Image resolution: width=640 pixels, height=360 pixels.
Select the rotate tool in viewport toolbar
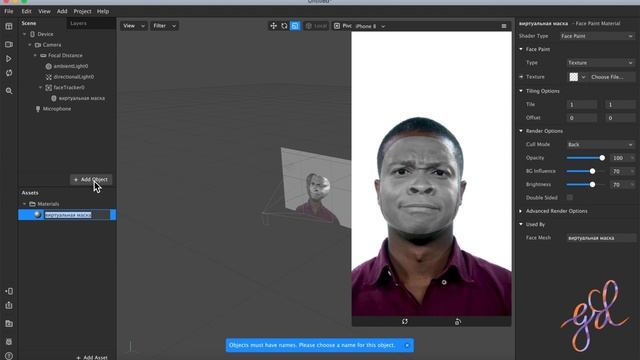pos(284,26)
